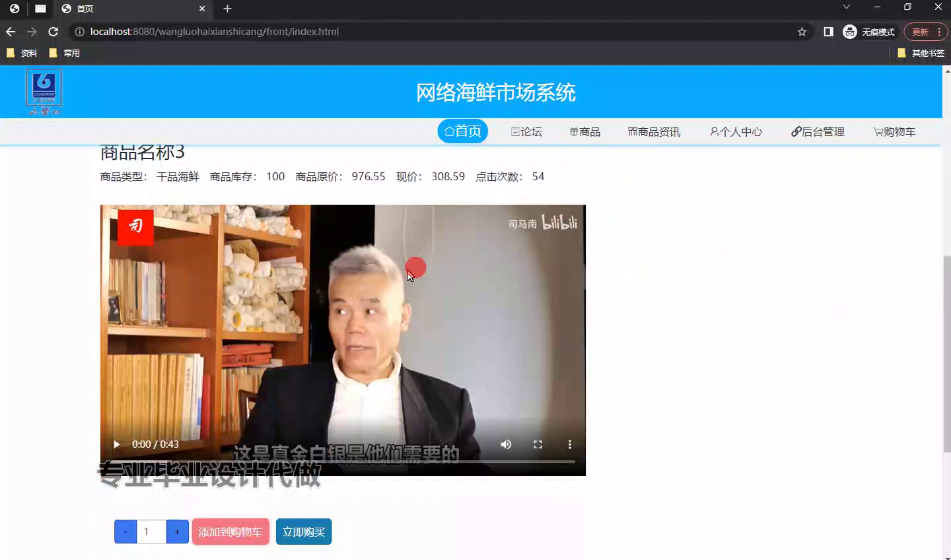This screenshot has height=560, width=951.
Task: Open 其他书签 folder
Action: click(921, 53)
